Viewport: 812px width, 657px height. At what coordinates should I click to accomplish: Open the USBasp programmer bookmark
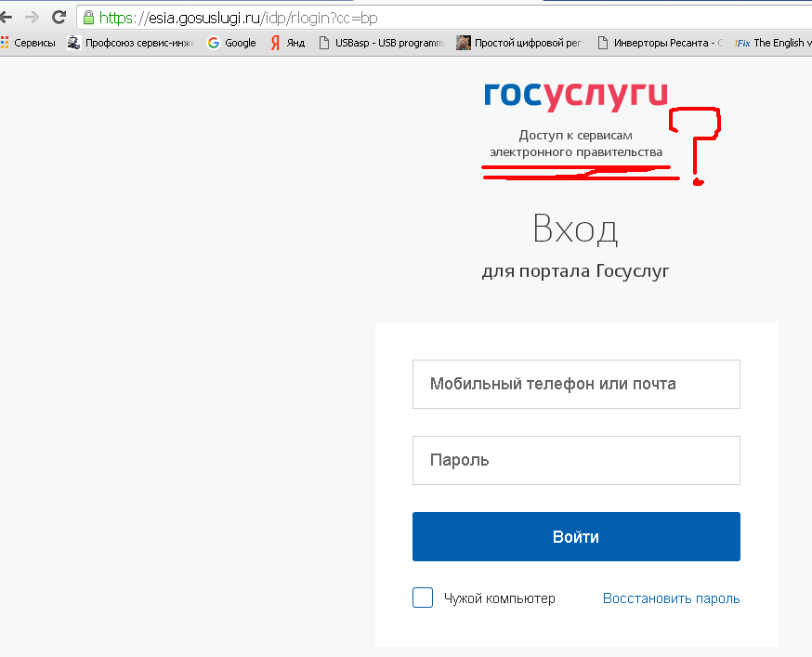(x=381, y=43)
